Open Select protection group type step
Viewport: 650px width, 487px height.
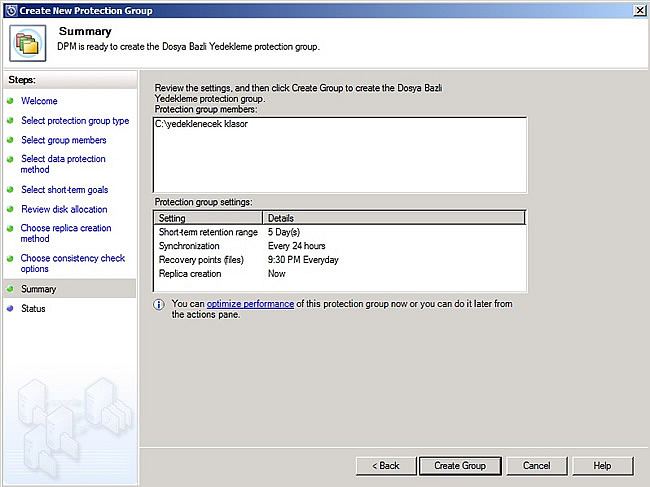coord(75,121)
